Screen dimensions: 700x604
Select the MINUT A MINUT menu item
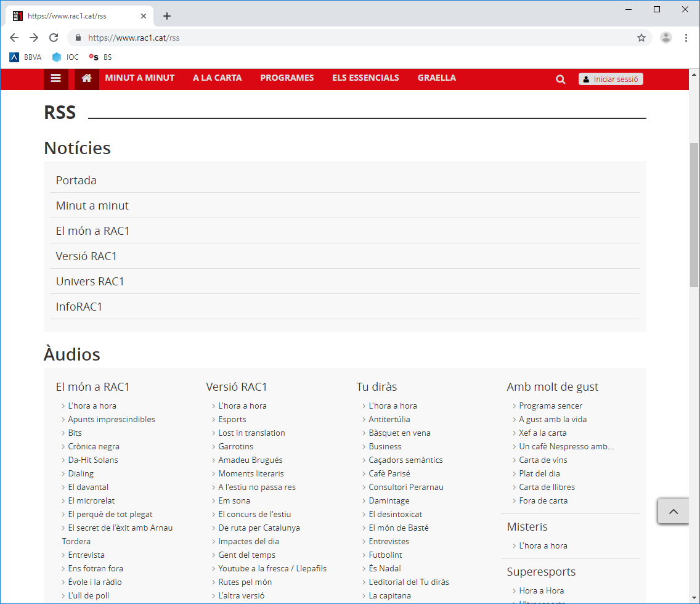[140, 78]
